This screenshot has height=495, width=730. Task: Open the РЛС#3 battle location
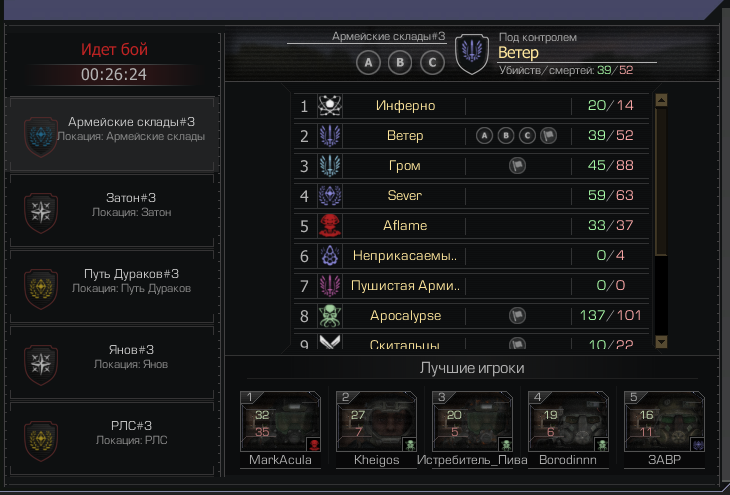112,439
